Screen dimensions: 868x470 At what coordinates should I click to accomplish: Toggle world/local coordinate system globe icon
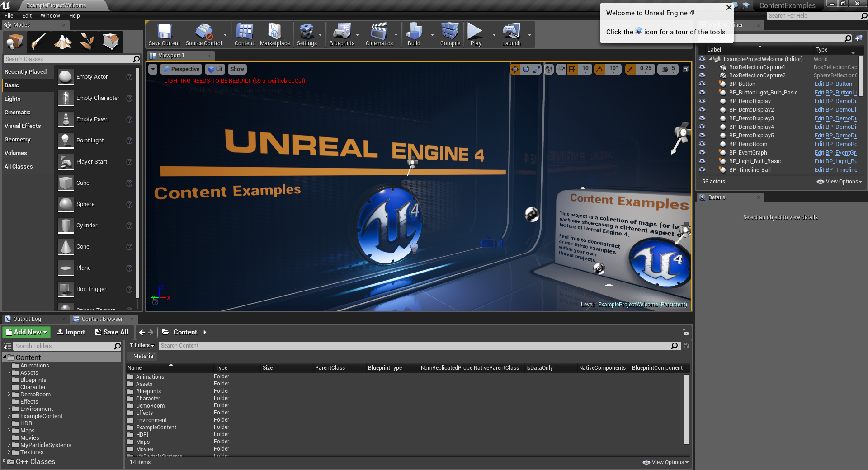click(x=549, y=69)
